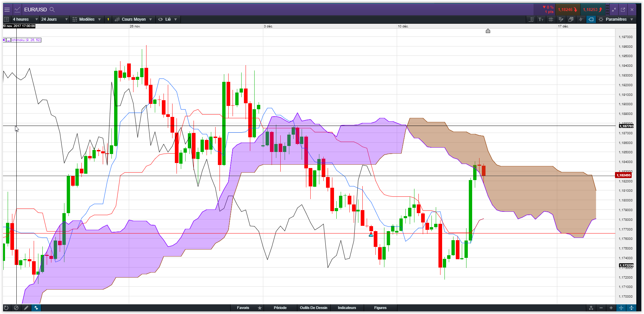Viewport: 644px width, 314px height.
Task: Open the list panel icon left of 4 heures
Action: pos(6,19)
